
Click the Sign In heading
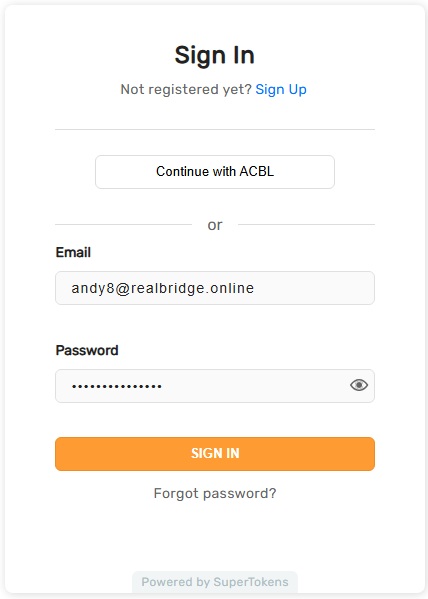215,55
